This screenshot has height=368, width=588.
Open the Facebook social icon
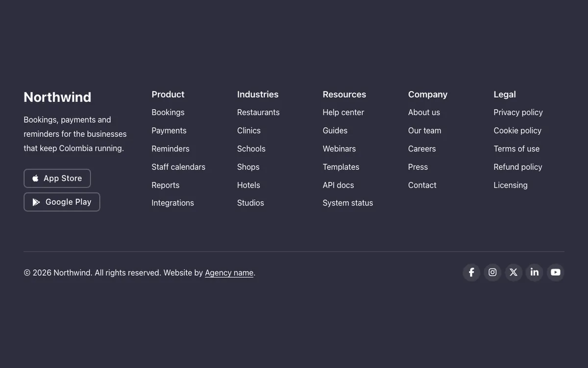tap(471, 272)
